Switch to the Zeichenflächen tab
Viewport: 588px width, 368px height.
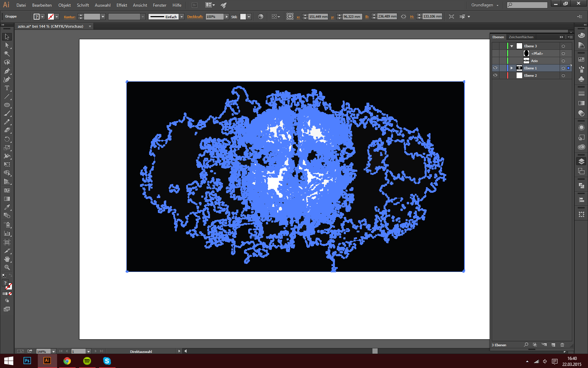click(521, 37)
